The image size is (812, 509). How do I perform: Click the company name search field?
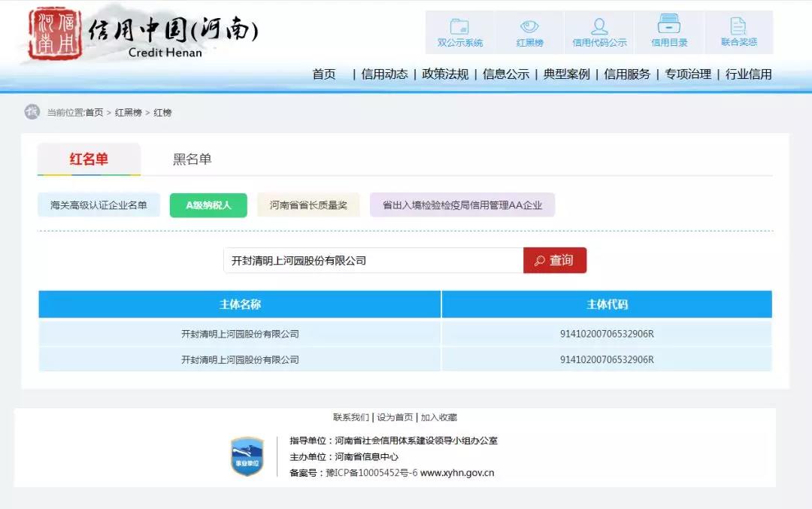[373, 261]
